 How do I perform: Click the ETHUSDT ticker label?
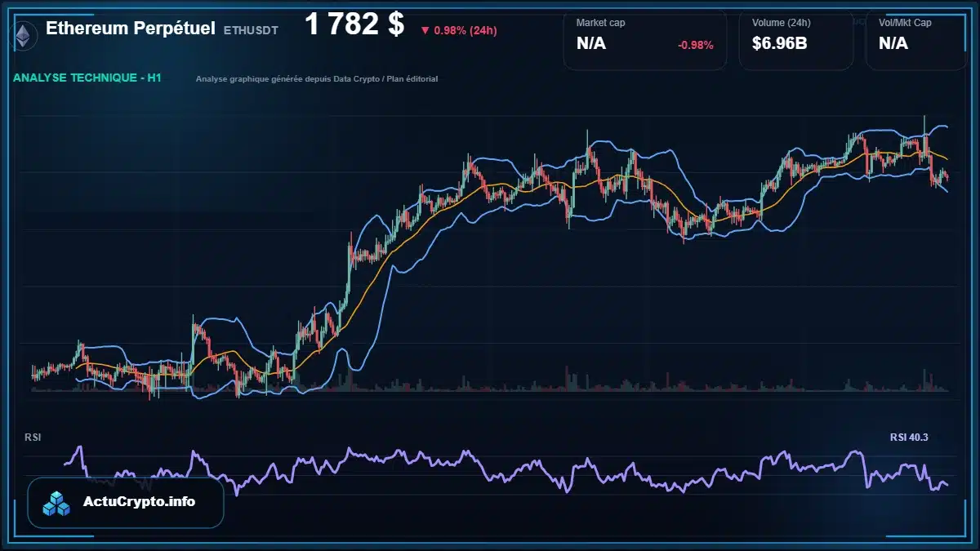click(x=251, y=30)
